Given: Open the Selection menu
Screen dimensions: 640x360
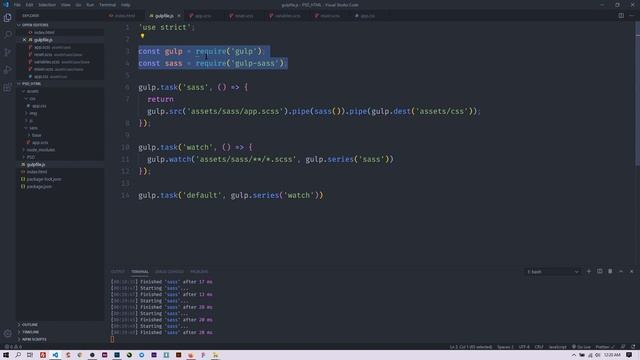Looking at the screenshot, I should [47, 5].
